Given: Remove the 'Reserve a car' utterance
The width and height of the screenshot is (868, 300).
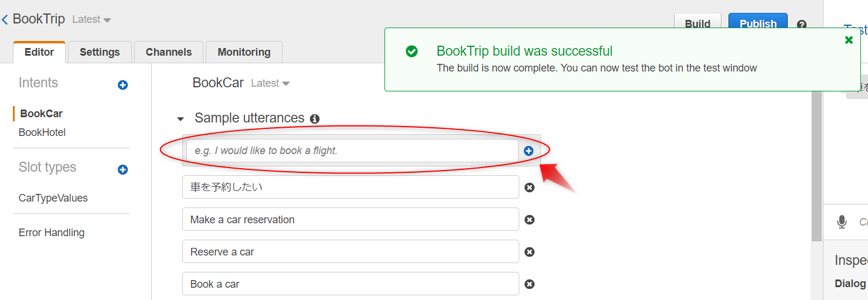Looking at the screenshot, I should tap(529, 252).
